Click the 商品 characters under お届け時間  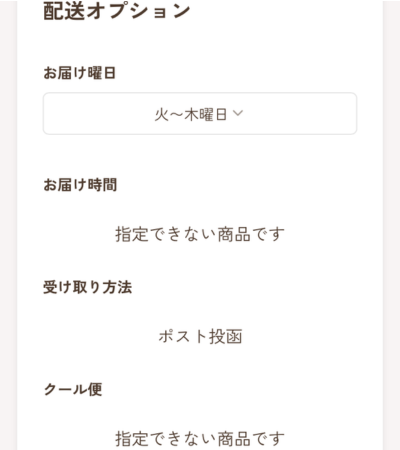234,234
